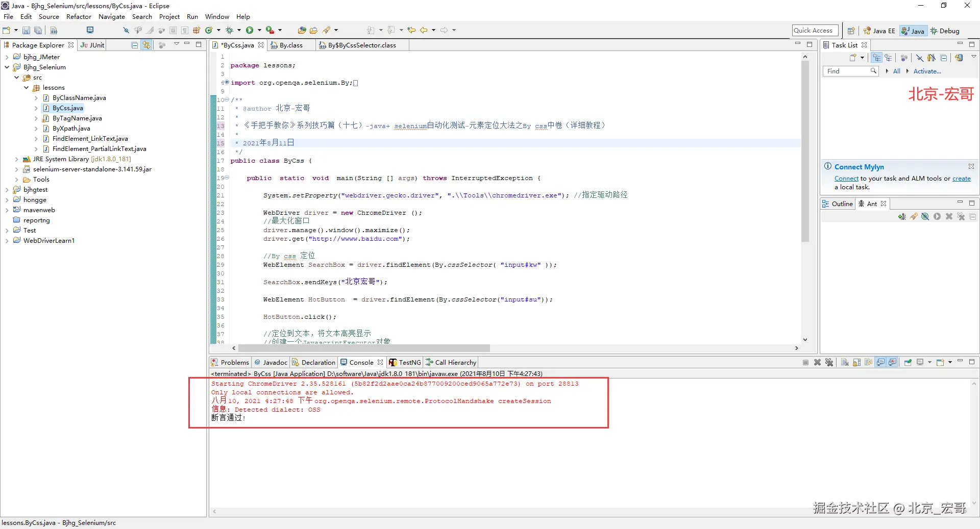Viewport: 980px width, 529px height.
Task: Select ByClassName.java in Package Explorer
Action: tap(79, 98)
